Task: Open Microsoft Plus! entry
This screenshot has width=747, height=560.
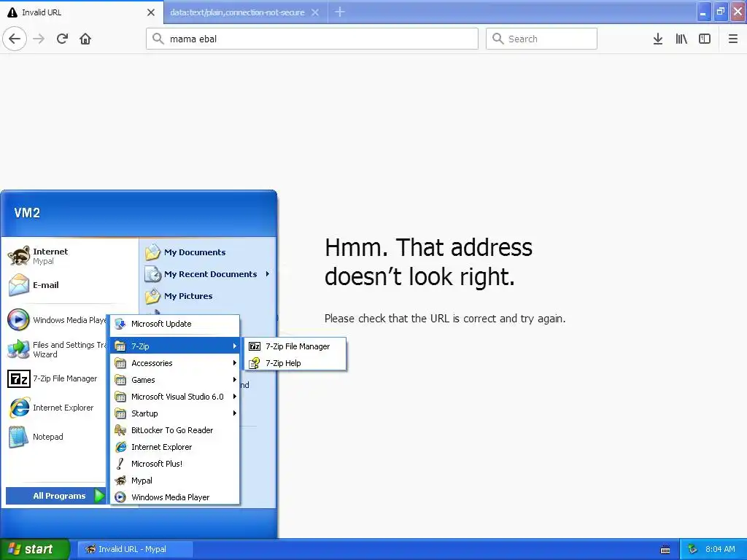Action: point(175,463)
